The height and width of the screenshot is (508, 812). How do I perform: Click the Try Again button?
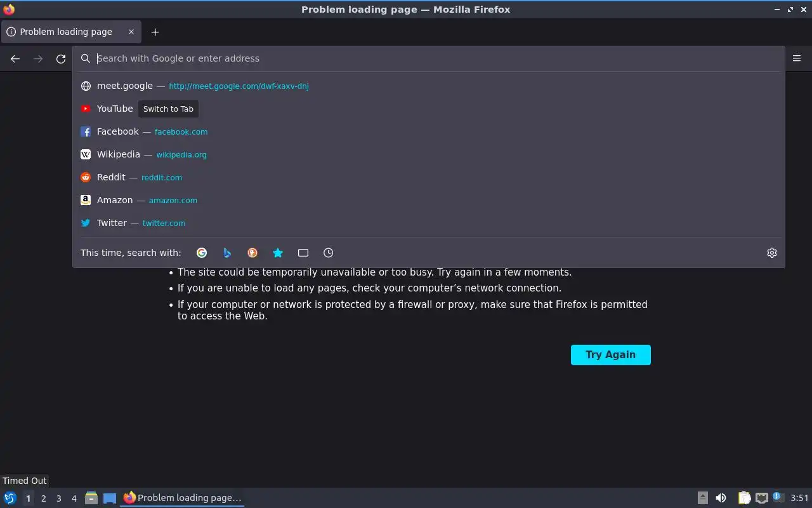coord(611,355)
